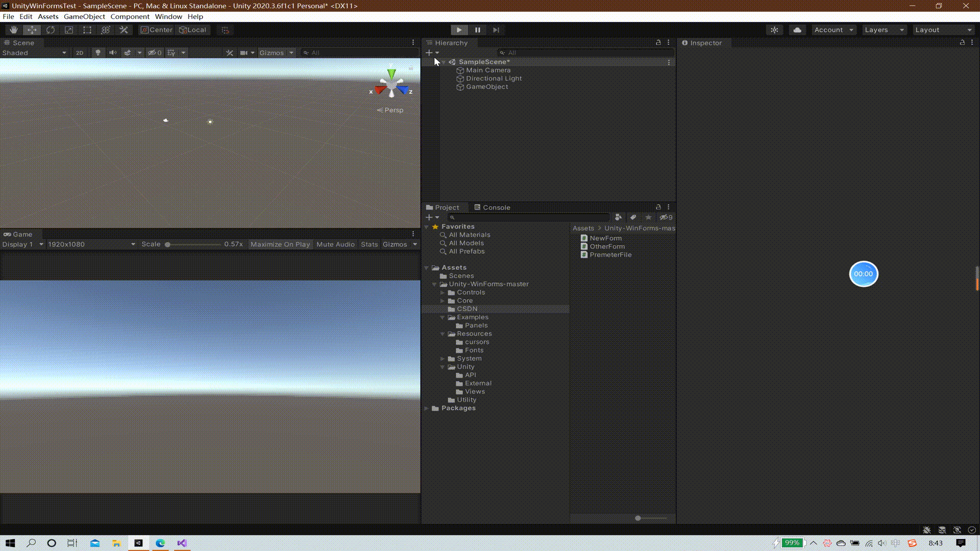Viewport: 980px width, 551px height.
Task: Toggle scene audio in Scene view
Action: click(112, 53)
